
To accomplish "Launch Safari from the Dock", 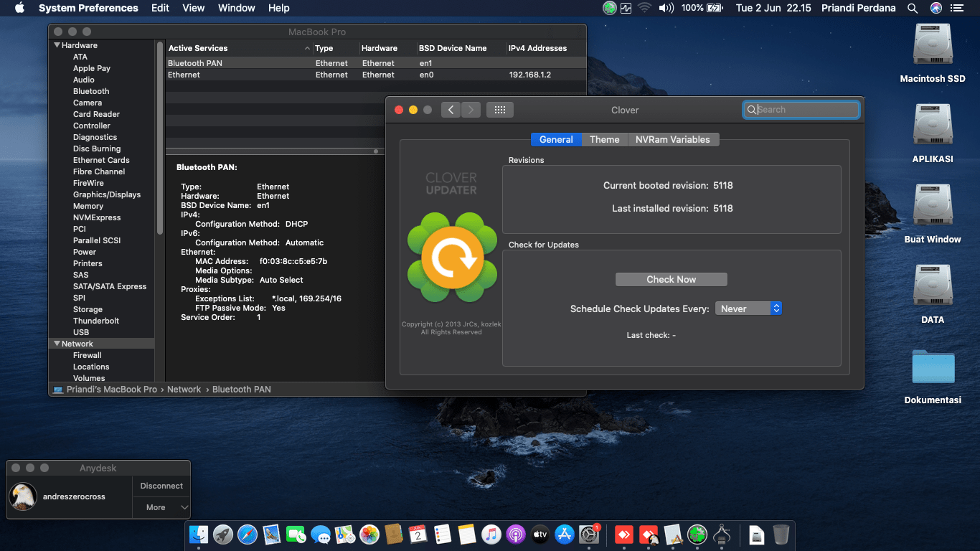I will click(248, 534).
